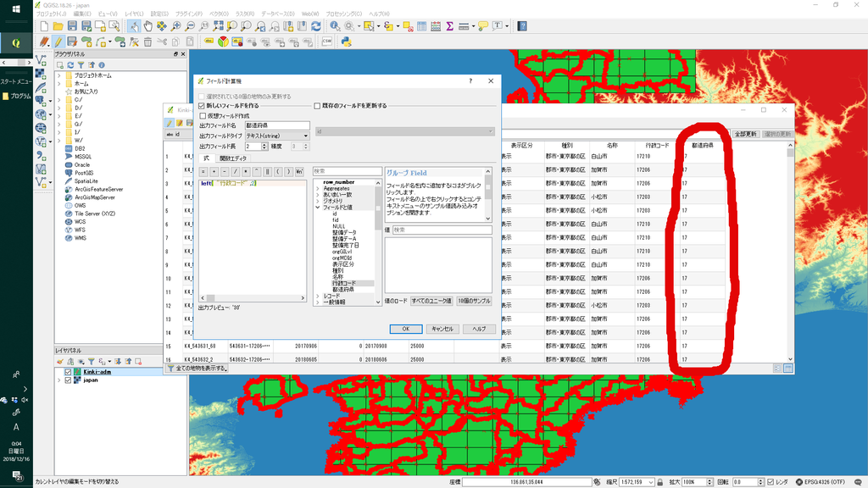Refresh the map canvas
868x488 pixels.
click(x=315, y=26)
